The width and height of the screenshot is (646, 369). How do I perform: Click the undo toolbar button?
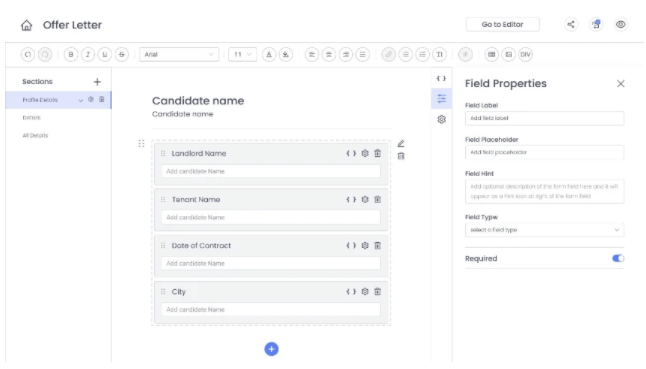pyautogui.click(x=28, y=54)
